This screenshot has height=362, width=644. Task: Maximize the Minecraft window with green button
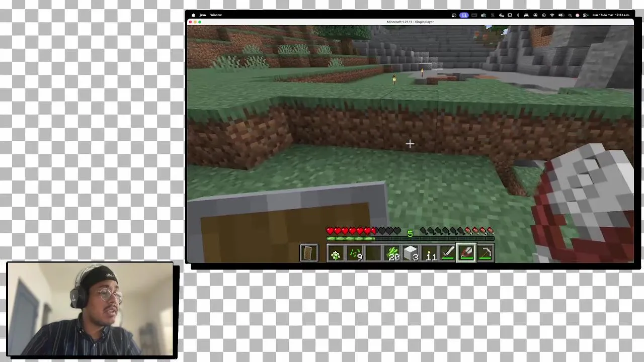click(x=200, y=22)
